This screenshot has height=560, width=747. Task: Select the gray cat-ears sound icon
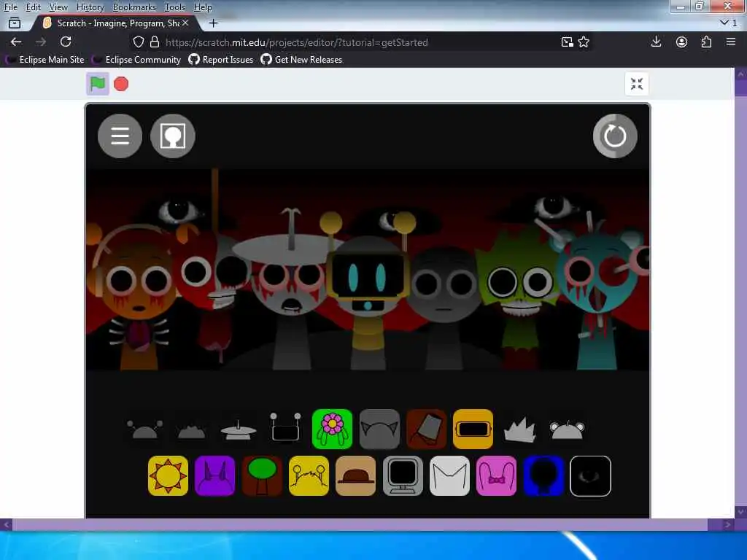click(379, 429)
